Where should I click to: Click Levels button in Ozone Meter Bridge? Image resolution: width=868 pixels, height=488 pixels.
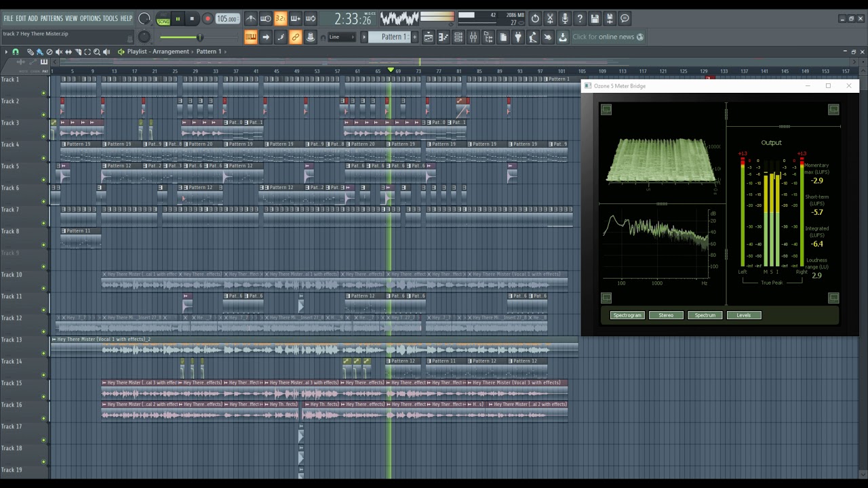[x=744, y=315]
